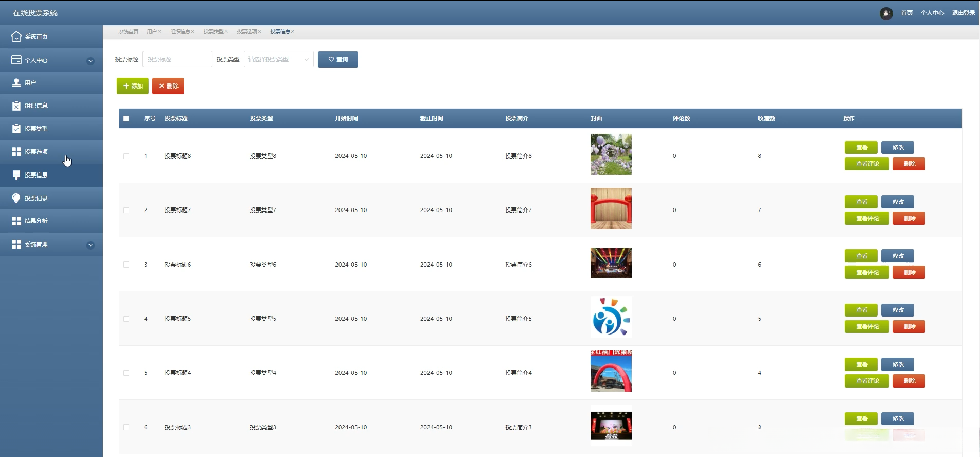
Task: Click the 投票简介5 cell
Action: [519, 319]
